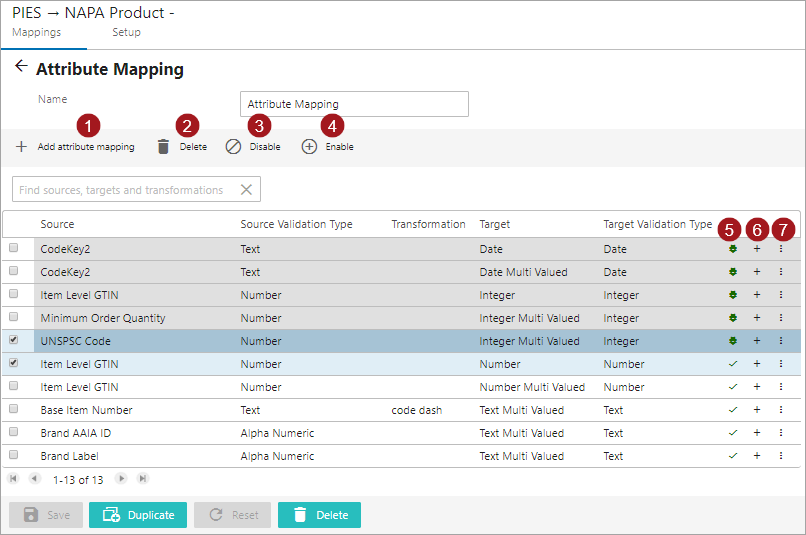Sort by the Transformation column header
Image resolution: width=806 pixels, height=535 pixels.
pos(428,224)
